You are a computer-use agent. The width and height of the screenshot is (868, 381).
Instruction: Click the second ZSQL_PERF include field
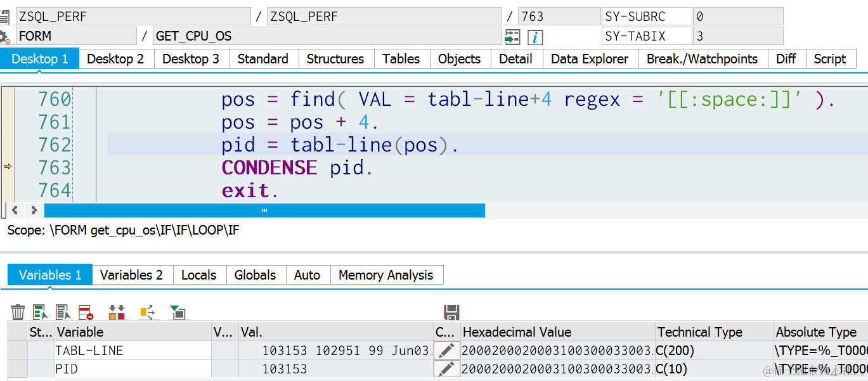tap(384, 16)
